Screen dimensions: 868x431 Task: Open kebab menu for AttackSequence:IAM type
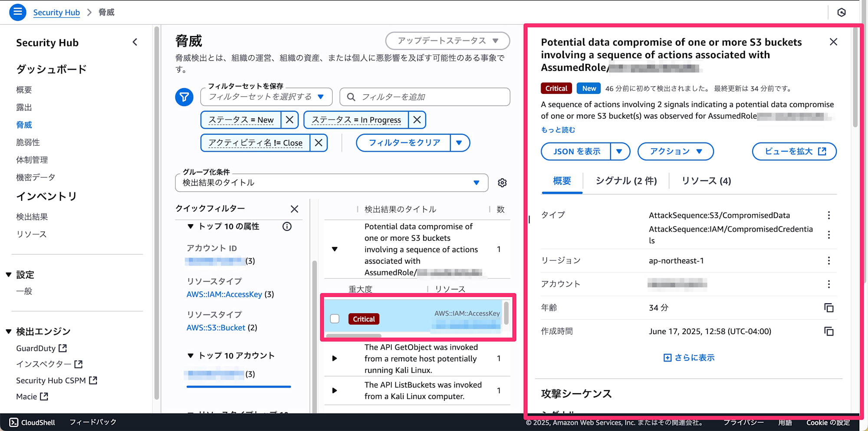[829, 235]
